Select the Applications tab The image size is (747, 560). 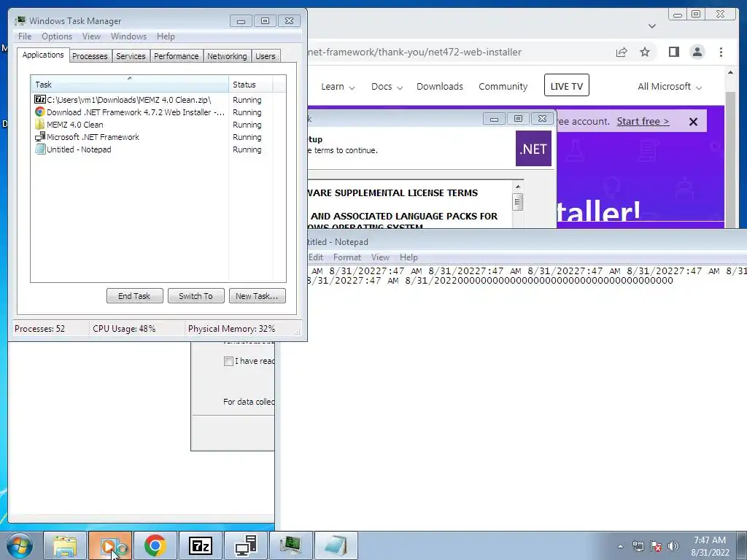point(43,55)
